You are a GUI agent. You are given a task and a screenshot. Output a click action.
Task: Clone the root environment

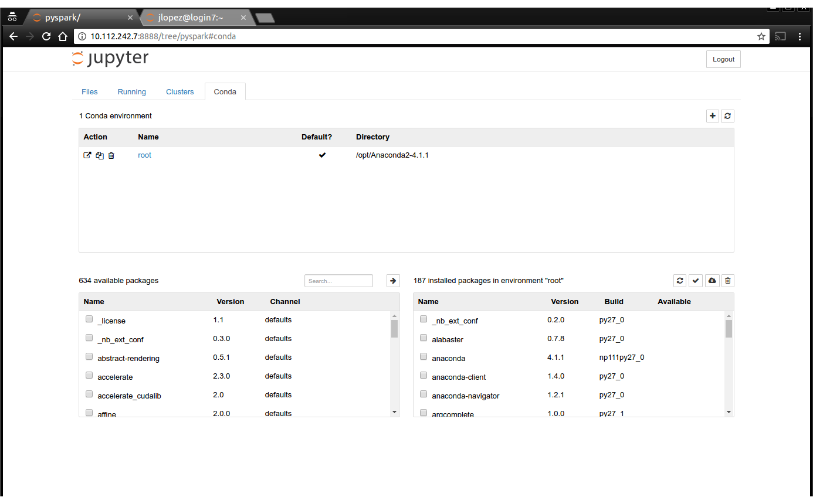coord(100,155)
